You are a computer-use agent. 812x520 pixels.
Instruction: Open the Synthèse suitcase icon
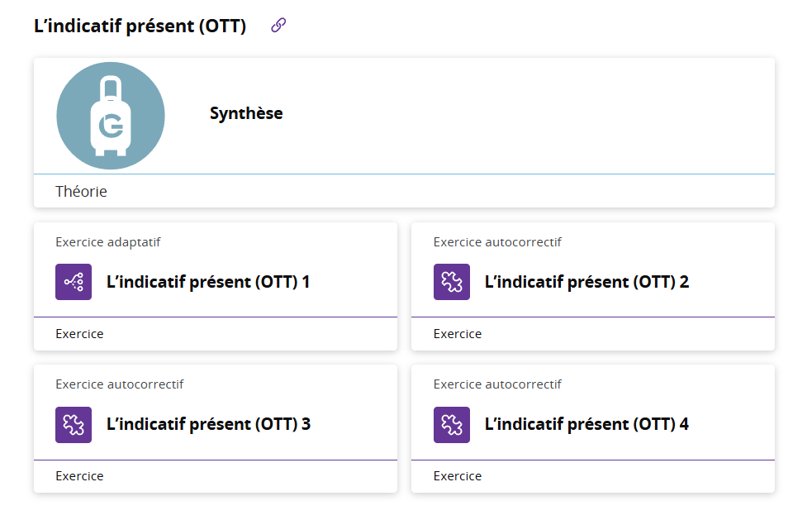coord(111,116)
